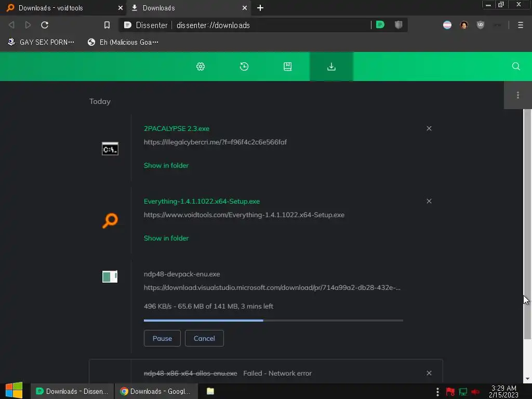Open the Bookmarks icon in green toolbar
This screenshot has width=532, height=399.
[287, 66]
